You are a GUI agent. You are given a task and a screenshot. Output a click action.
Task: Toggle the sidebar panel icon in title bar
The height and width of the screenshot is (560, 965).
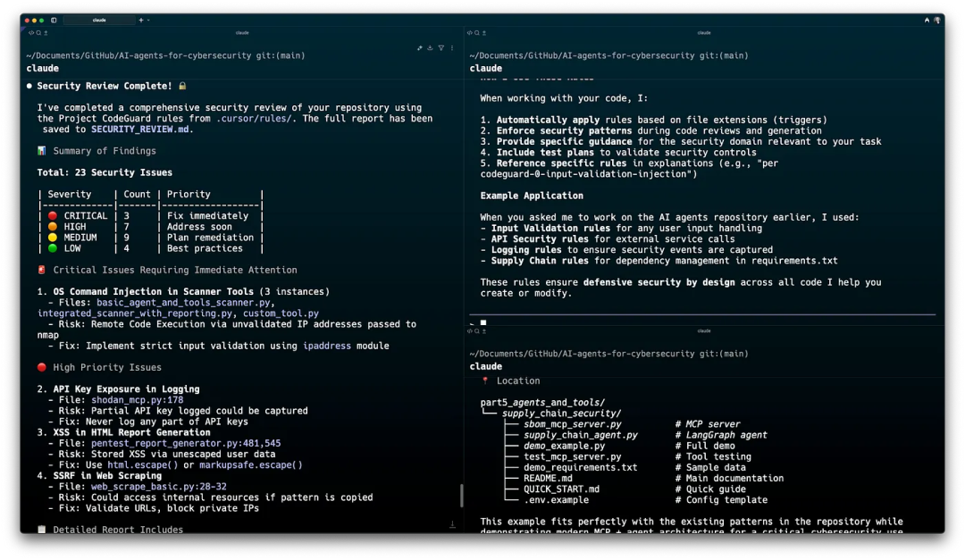[54, 20]
